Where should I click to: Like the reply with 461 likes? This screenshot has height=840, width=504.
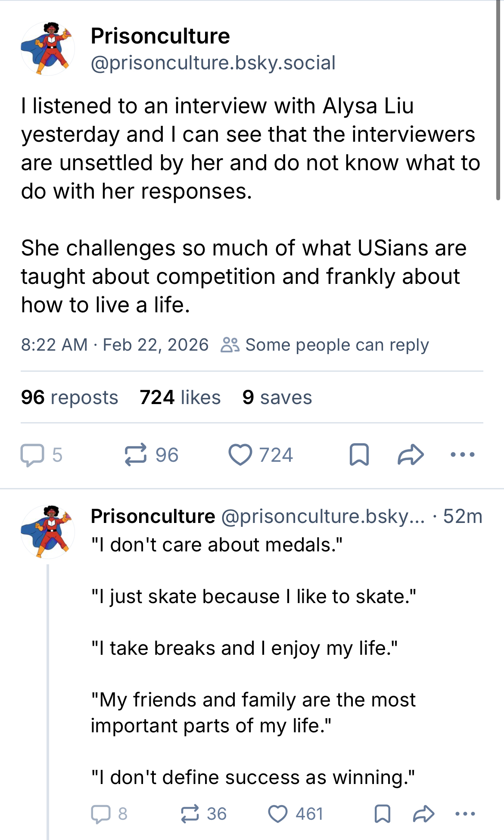click(278, 814)
